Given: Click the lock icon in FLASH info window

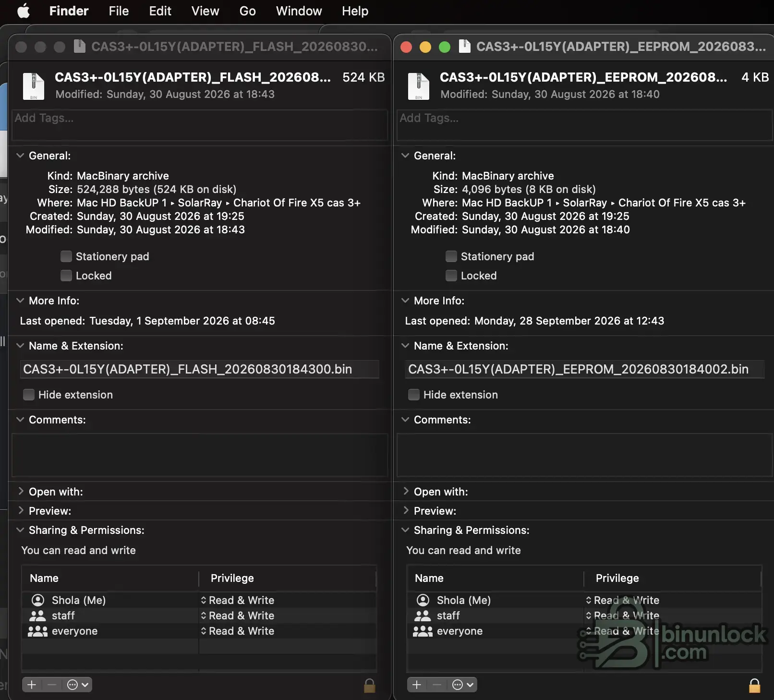Looking at the screenshot, I should click(x=369, y=686).
